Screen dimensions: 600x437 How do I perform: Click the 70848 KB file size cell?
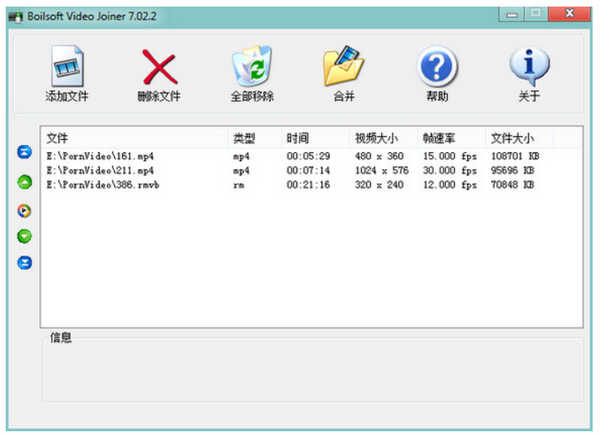512,185
